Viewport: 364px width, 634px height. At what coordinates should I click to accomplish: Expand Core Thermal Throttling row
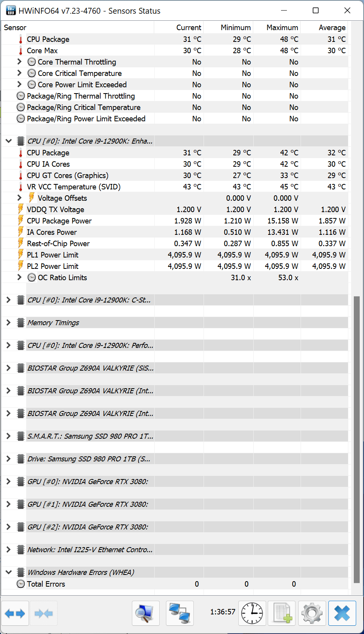click(x=20, y=62)
